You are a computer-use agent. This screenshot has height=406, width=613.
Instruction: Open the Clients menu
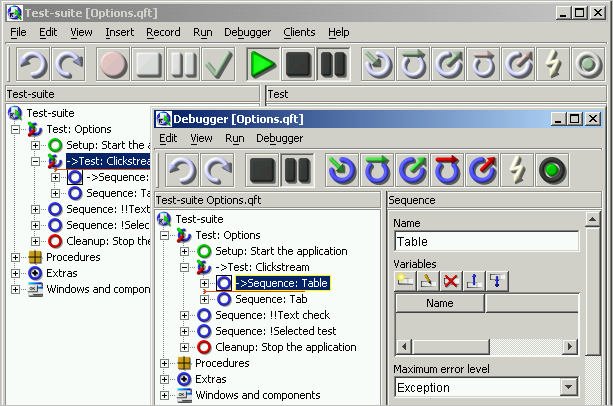pos(299,32)
